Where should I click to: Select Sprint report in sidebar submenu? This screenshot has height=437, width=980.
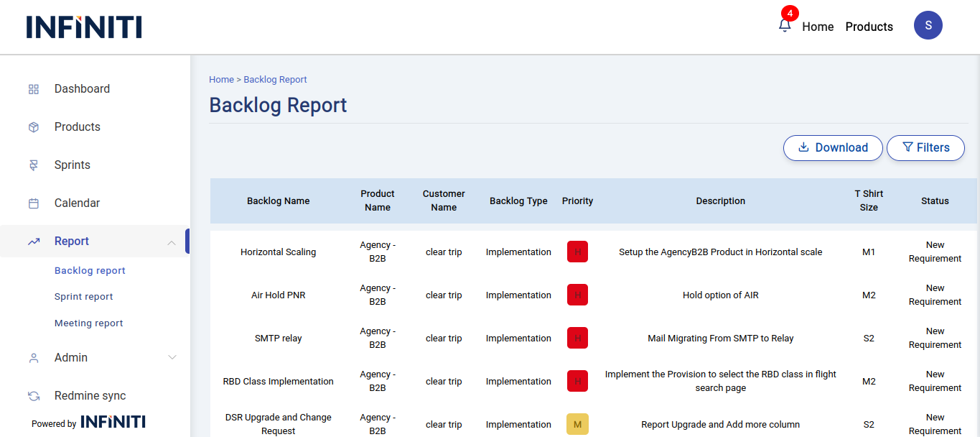click(x=84, y=297)
